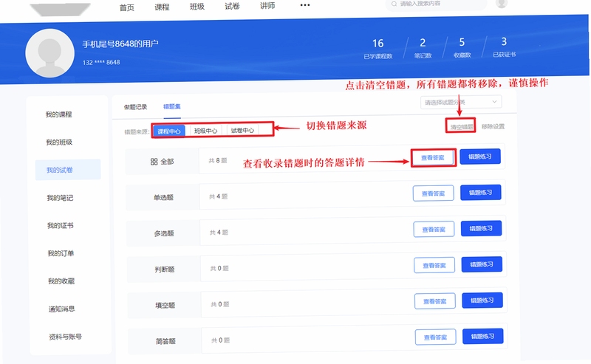Click the 共 8 题 count text

click(218, 160)
